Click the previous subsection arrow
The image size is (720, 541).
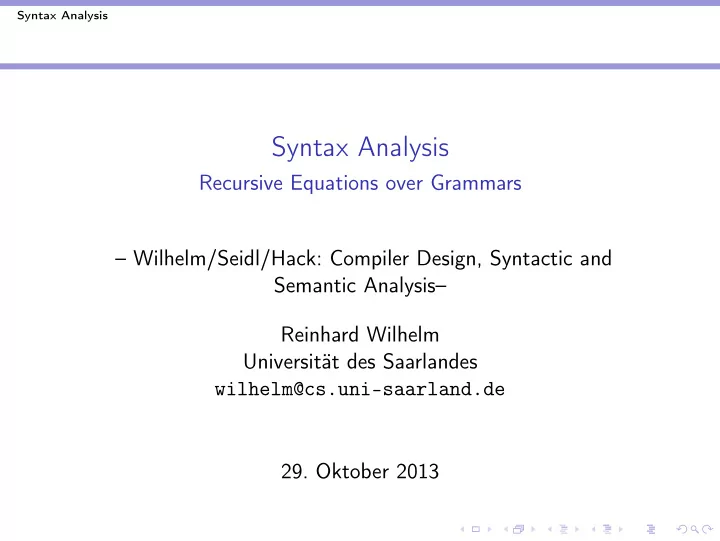point(550,530)
